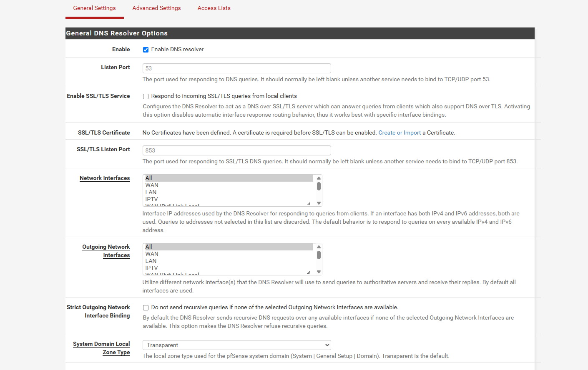Click scroll-up arrow of Outgoing Network Interfaces list
This screenshot has width=588, height=370.
click(319, 247)
